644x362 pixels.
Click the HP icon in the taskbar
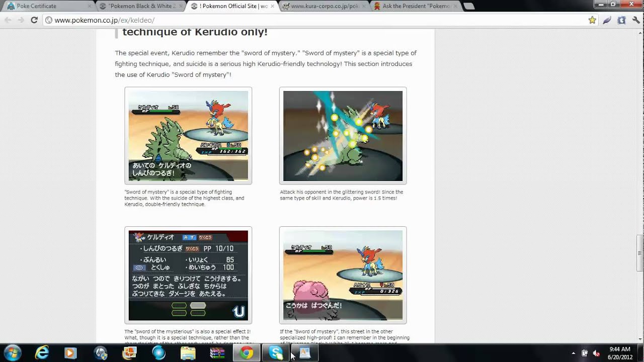(x=101, y=353)
